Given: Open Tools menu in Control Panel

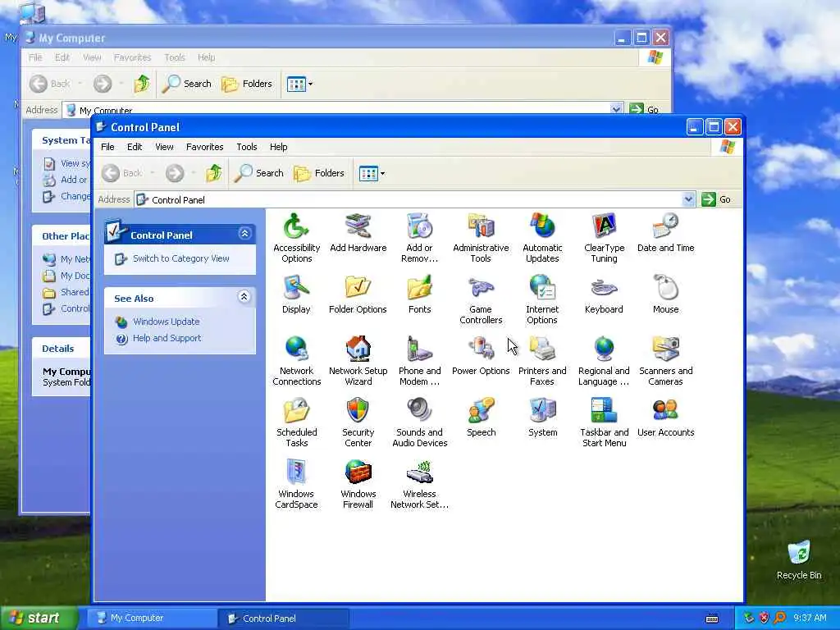Looking at the screenshot, I should pyautogui.click(x=246, y=147).
